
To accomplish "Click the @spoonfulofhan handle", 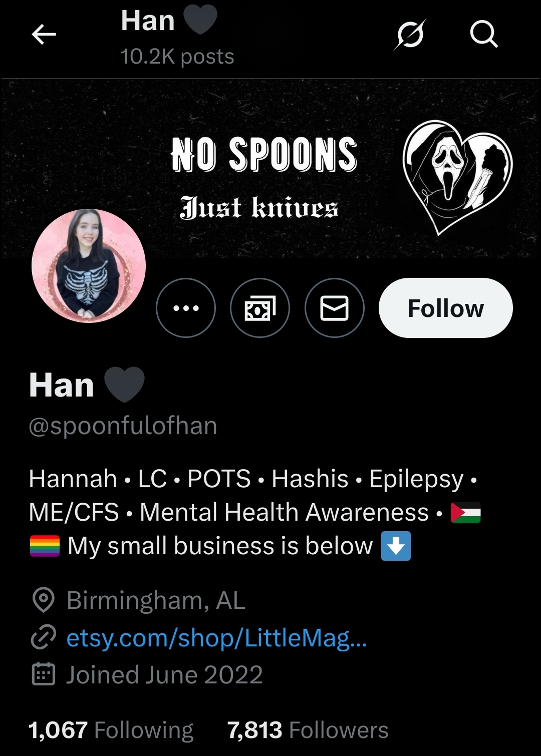I will [123, 426].
